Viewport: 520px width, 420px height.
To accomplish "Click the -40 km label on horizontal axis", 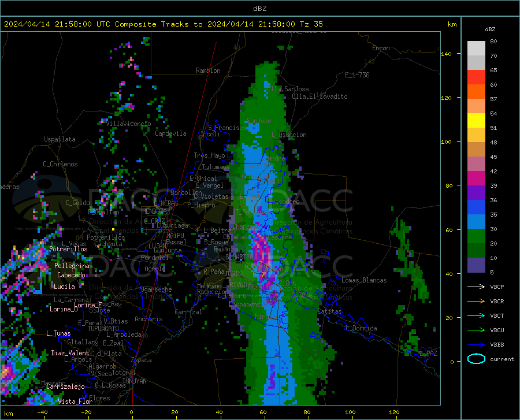I will point(42,412).
